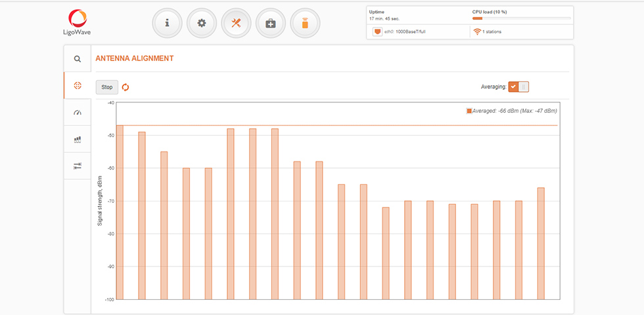Toggle the Averaging switch

tap(518, 87)
